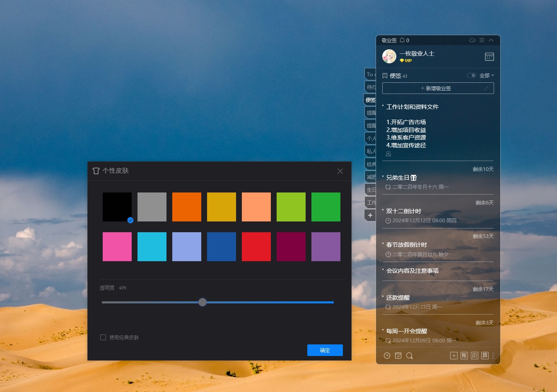Viewport: 557px width, 392px height.
Task: Click the repeat icon under 还款提醒
Action: (388, 307)
